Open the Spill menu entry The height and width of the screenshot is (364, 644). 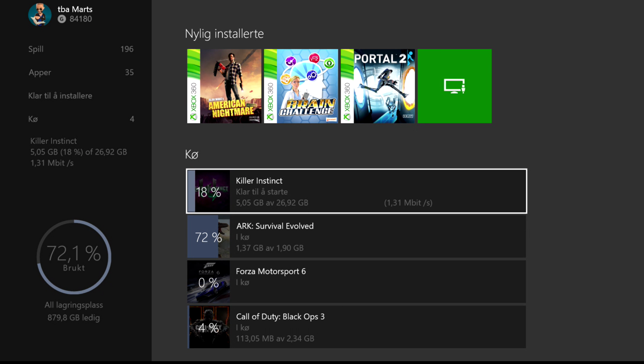tap(81, 49)
